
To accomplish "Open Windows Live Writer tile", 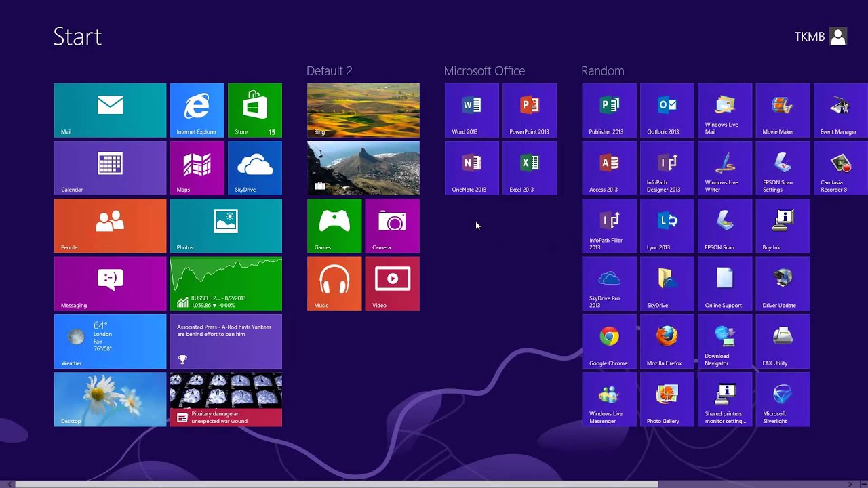I will 725,168.
